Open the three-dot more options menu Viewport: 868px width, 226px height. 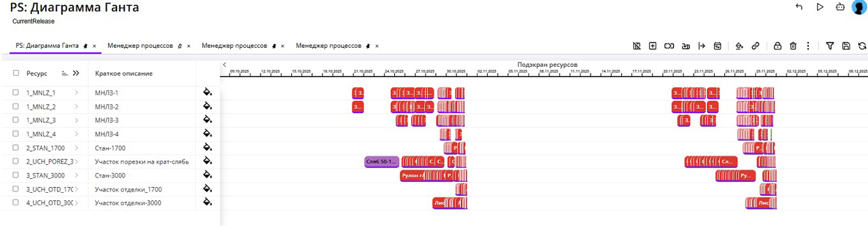pyautogui.click(x=808, y=46)
